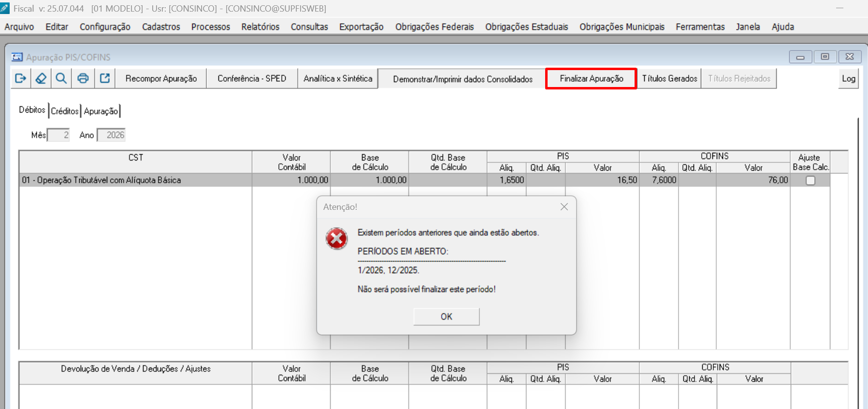Open the Janela menu
Image resolution: width=868 pixels, height=409 pixels.
(x=748, y=27)
